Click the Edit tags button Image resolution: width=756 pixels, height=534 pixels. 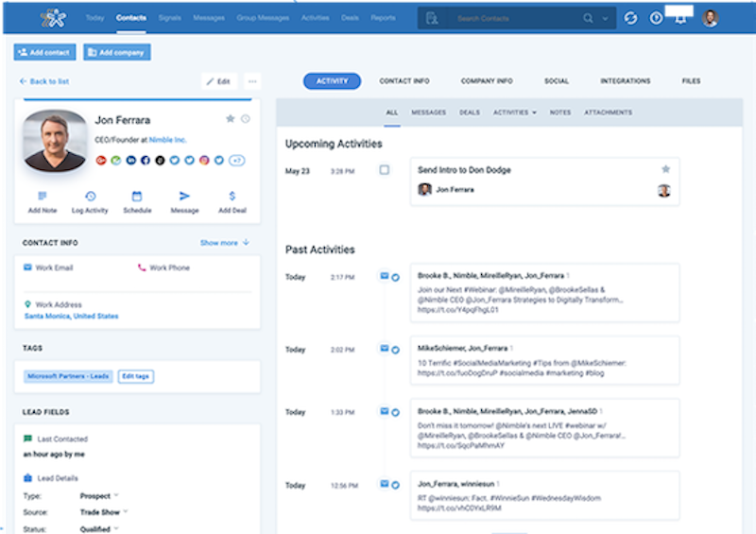tap(135, 376)
